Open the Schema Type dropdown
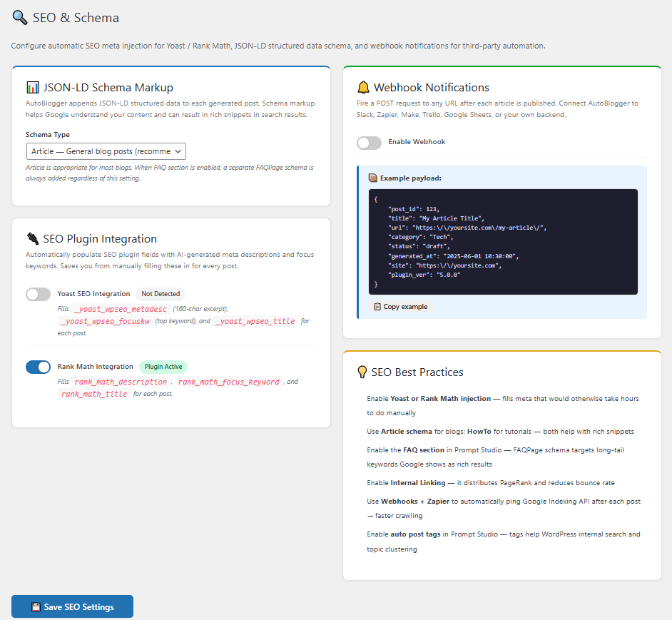 click(x=106, y=151)
